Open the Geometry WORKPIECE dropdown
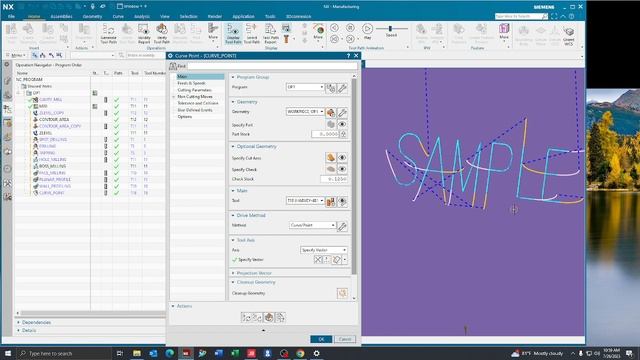 [x=305, y=112]
